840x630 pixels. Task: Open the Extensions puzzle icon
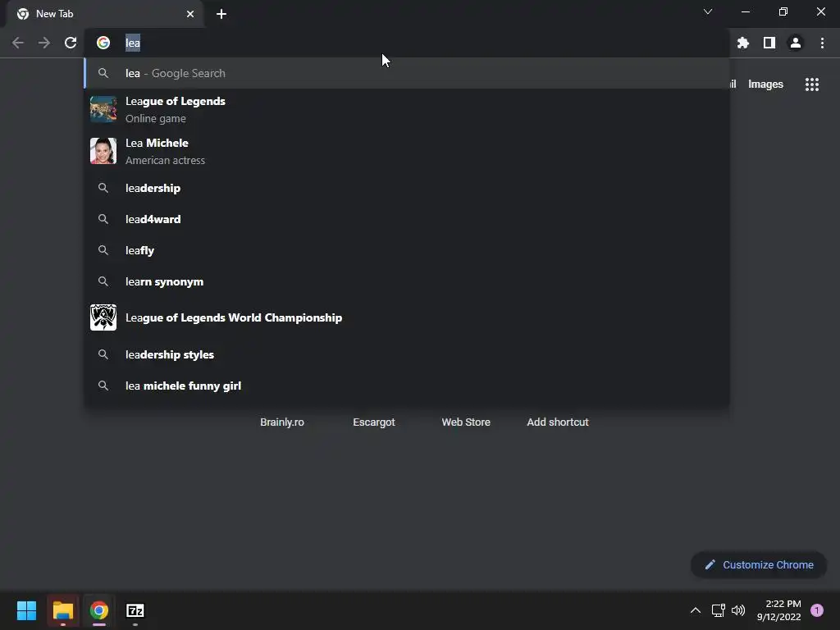(742, 43)
